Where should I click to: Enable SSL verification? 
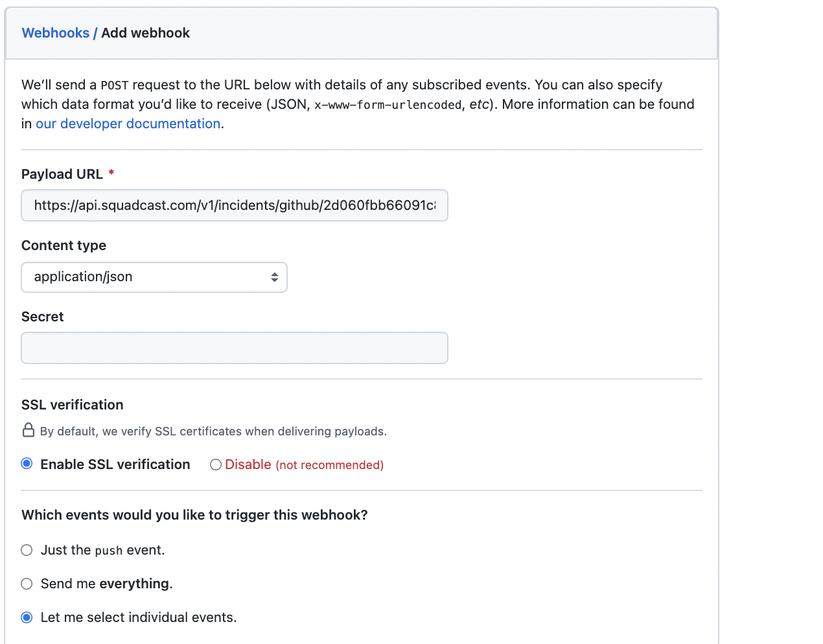tap(27, 464)
